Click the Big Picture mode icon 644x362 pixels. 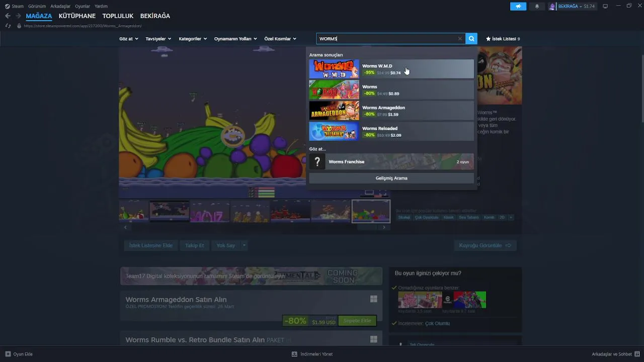pyautogui.click(x=605, y=6)
